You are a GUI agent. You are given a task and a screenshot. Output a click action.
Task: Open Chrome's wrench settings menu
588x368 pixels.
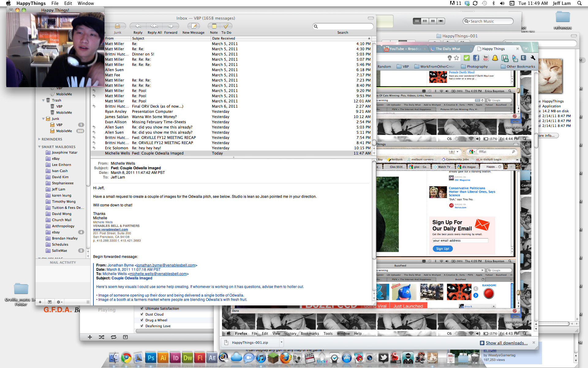pos(533,58)
